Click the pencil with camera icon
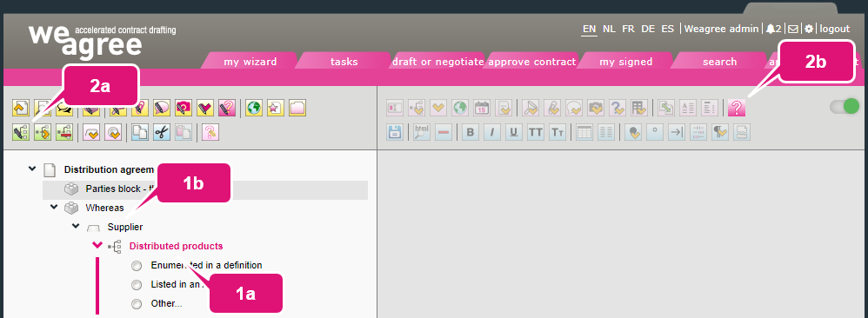Image resolution: width=868 pixels, height=318 pixels. point(184,108)
